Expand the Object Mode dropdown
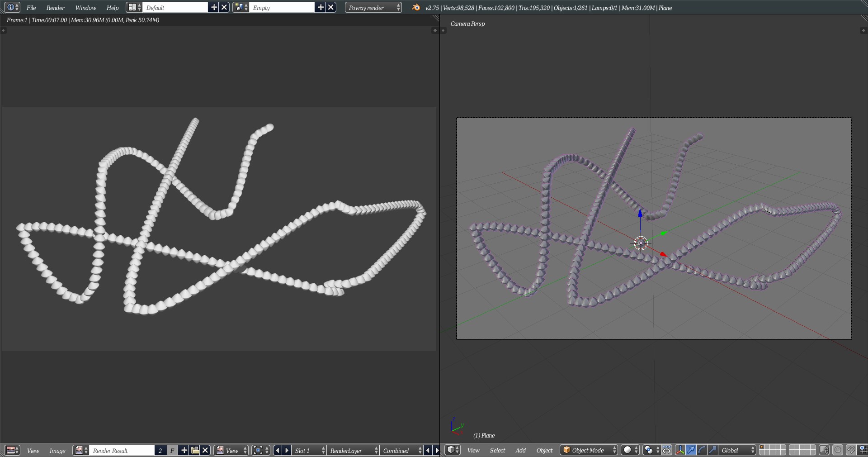The height and width of the screenshot is (457, 868). click(x=589, y=450)
